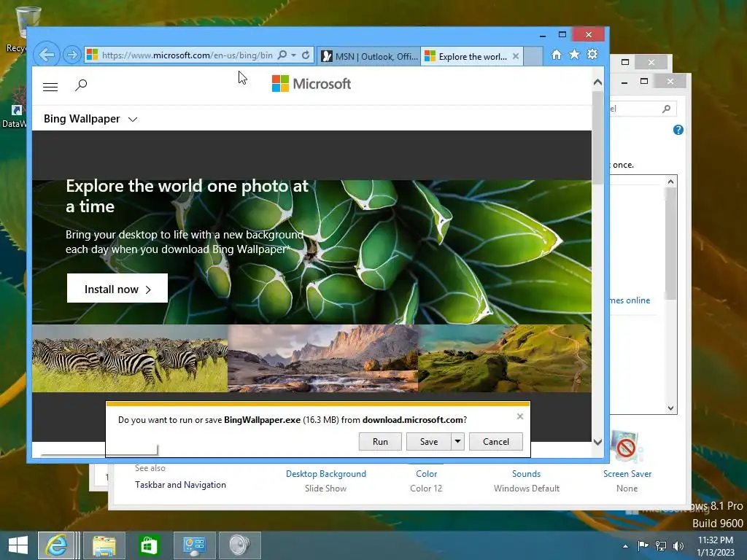Screen dimensions: 747x560
Task: Click the browser vertical scrollbar thumb
Action: pyautogui.click(x=597, y=138)
